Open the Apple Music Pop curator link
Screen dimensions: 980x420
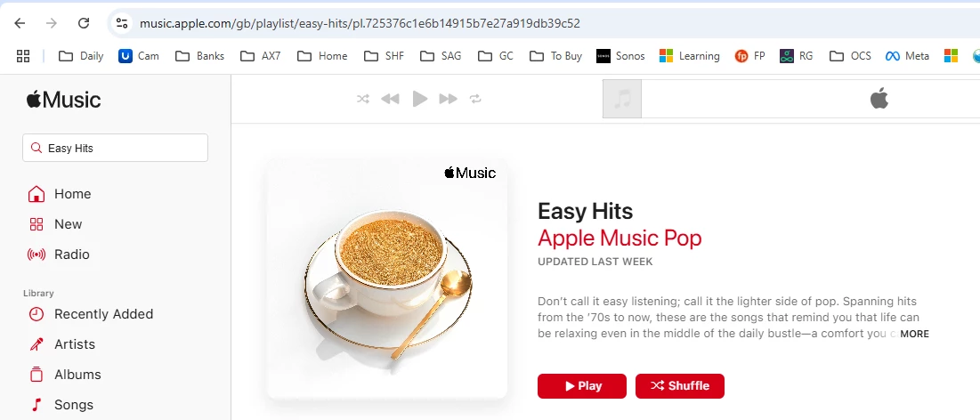[620, 238]
